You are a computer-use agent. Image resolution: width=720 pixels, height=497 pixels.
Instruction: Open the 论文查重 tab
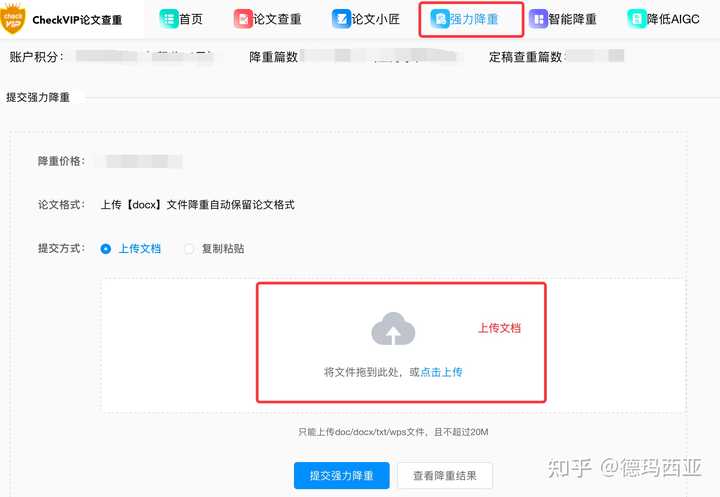(x=268, y=19)
